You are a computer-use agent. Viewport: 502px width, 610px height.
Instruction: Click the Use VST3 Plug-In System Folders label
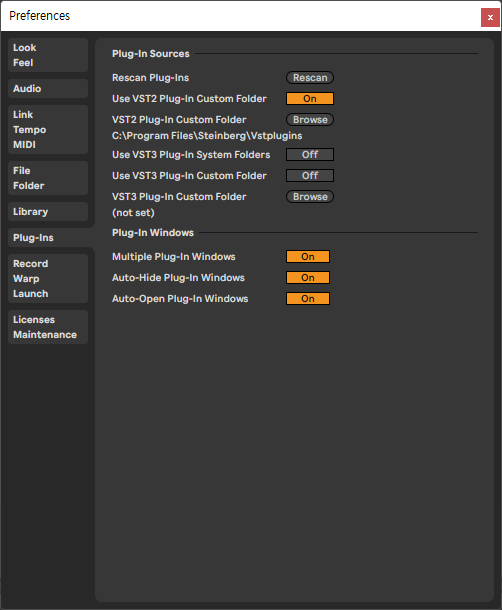[x=191, y=155]
